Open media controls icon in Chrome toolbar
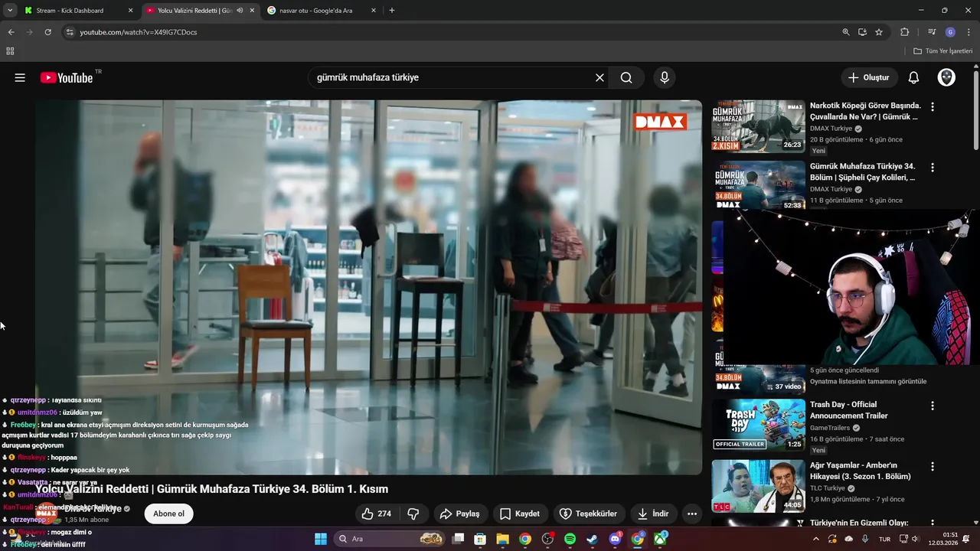 pos(932,32)
